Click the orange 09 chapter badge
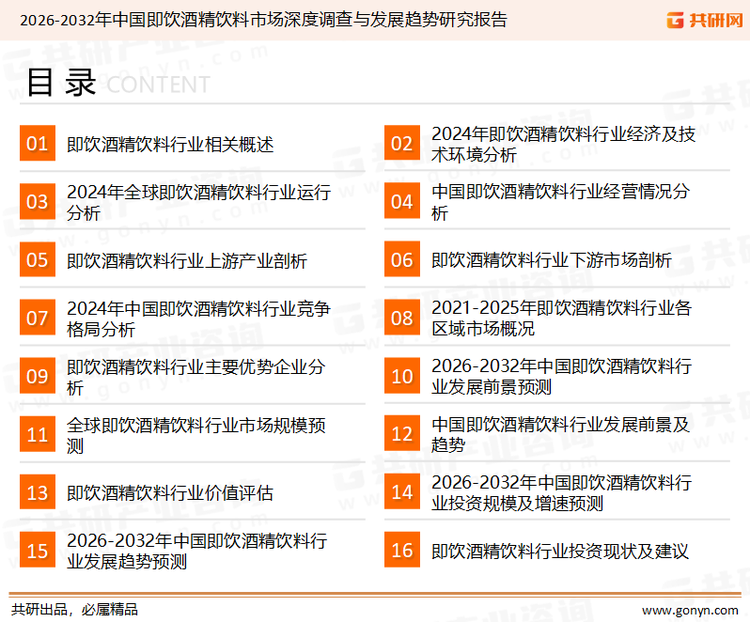 click(37, 376)
